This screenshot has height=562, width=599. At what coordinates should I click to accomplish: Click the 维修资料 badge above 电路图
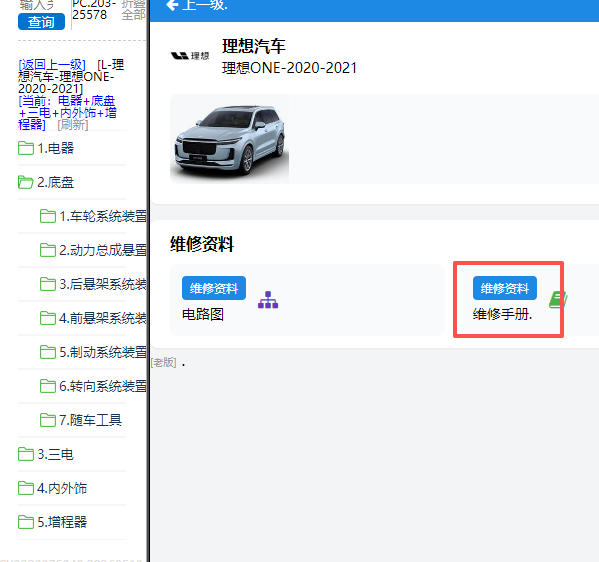coord(214,288)
